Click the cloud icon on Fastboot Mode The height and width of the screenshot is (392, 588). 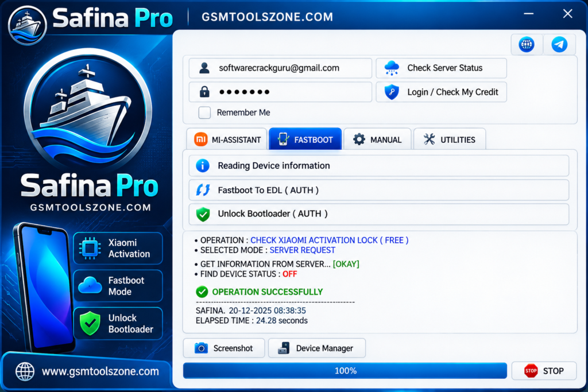point(90,286)
